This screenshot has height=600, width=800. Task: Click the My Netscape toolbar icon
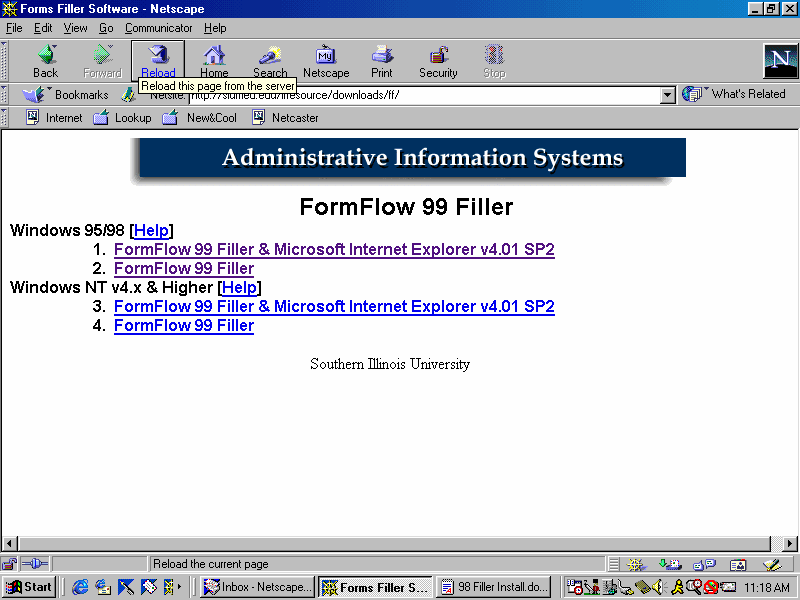(x=326, y=61)
